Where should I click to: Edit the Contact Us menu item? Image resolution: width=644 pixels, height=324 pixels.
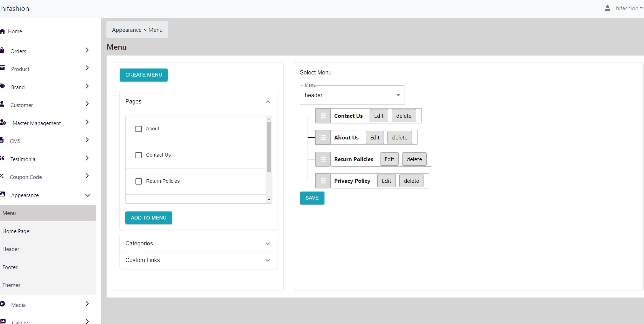[x=379, y=116]
